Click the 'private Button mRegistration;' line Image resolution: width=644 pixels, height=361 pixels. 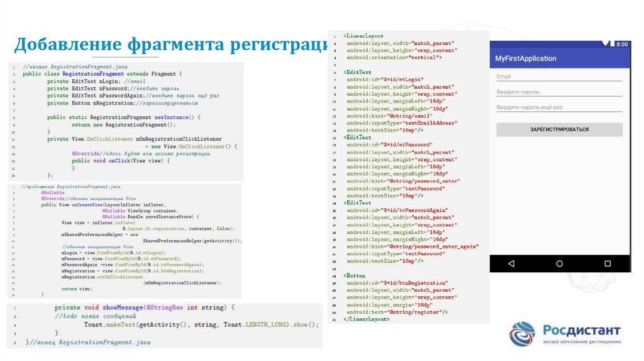tap(123, 103)
